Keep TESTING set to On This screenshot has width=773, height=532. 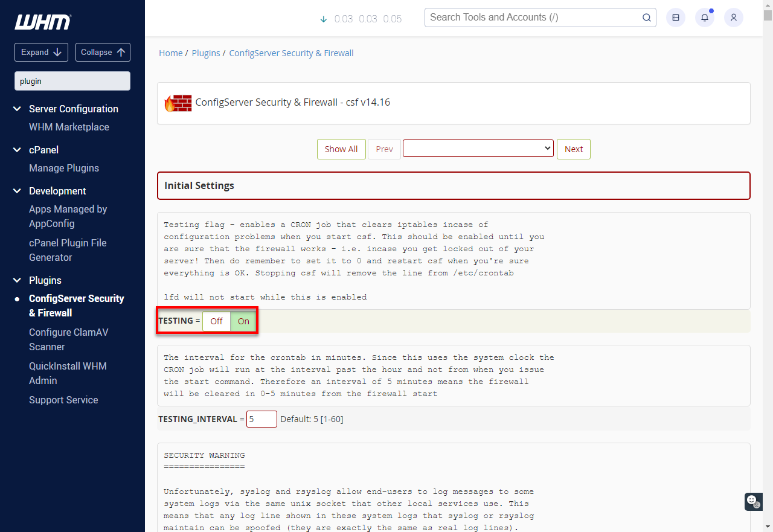[x=243, y=321]
